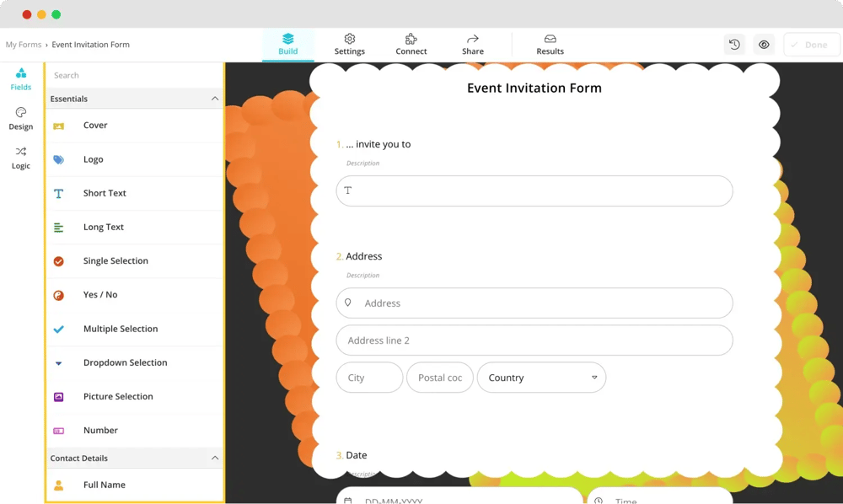Image resolution: width=843 pixels, height=504 pixels.
Task: Open the Results tab
Action: (550, 45)
